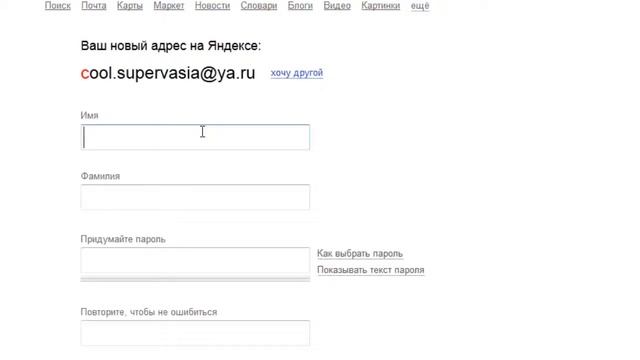Open Новости in the top navigation
The height and width of the screenshot is (360, 640).
click(212, 6)
